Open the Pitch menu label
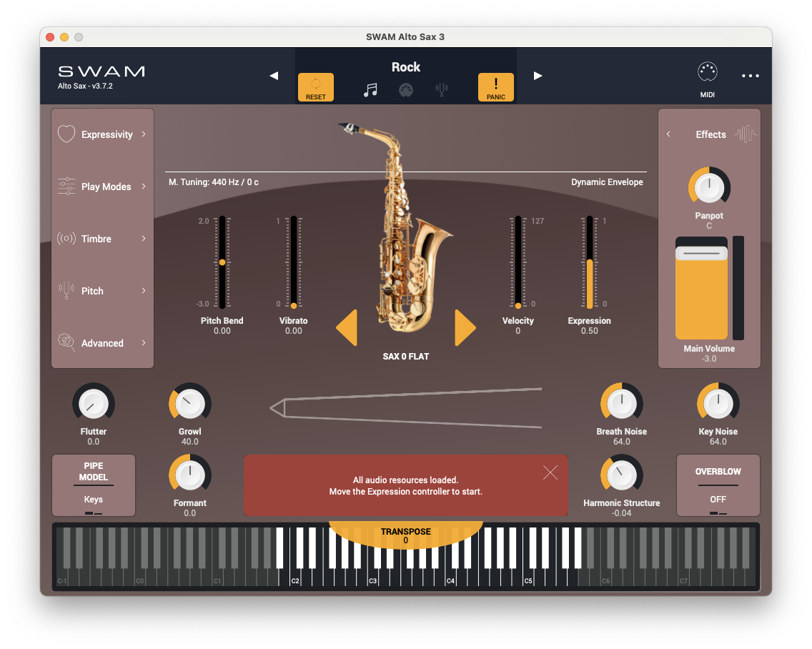 pos(92,291)
